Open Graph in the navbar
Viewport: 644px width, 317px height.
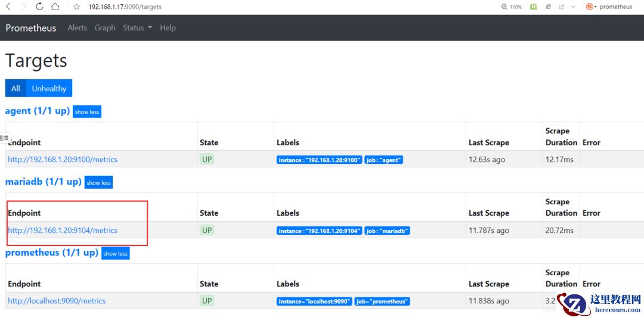coord(105,28)
